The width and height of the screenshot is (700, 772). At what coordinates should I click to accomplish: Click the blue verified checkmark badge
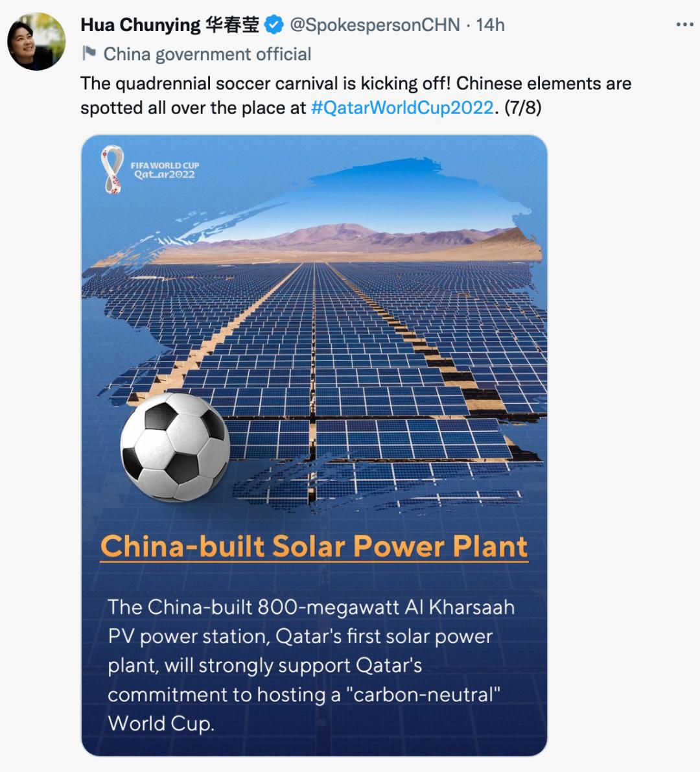[275, 24]
